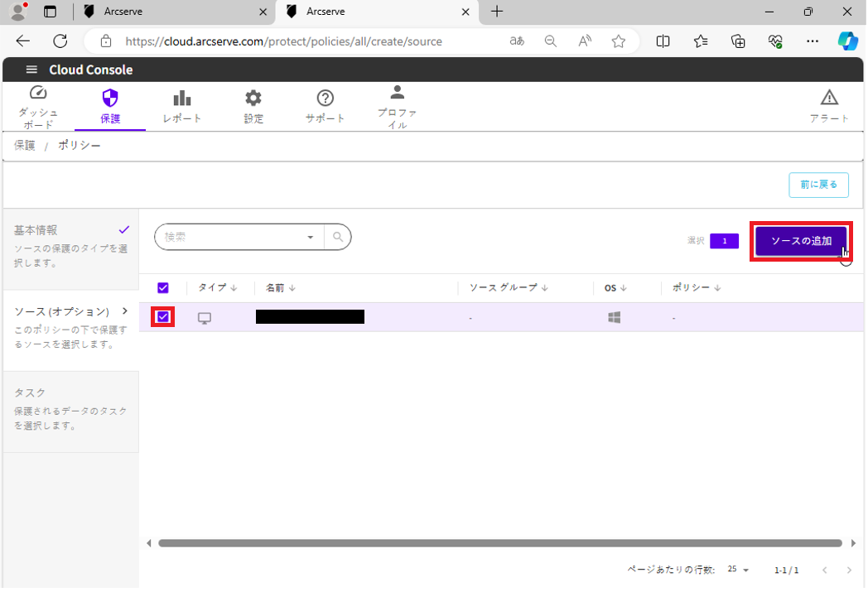Expand the search box dropdown arrow
868x592 pixels.
pyautogui.click(x=311, y=237)
